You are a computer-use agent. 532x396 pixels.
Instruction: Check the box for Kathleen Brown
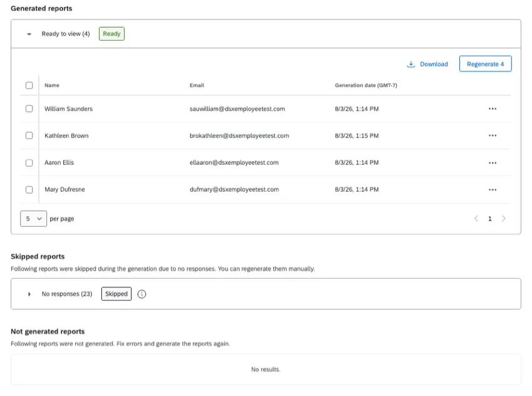click(x=29, y=135)
